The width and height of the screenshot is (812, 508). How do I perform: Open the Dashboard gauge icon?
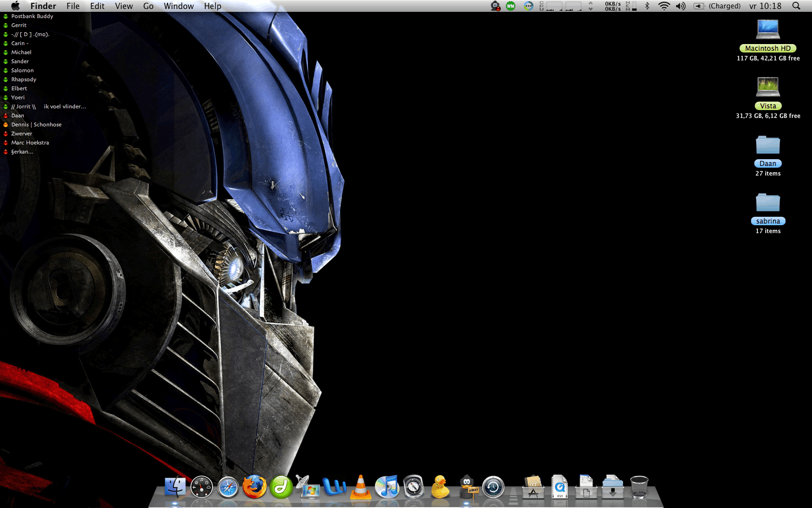point(201,487)
